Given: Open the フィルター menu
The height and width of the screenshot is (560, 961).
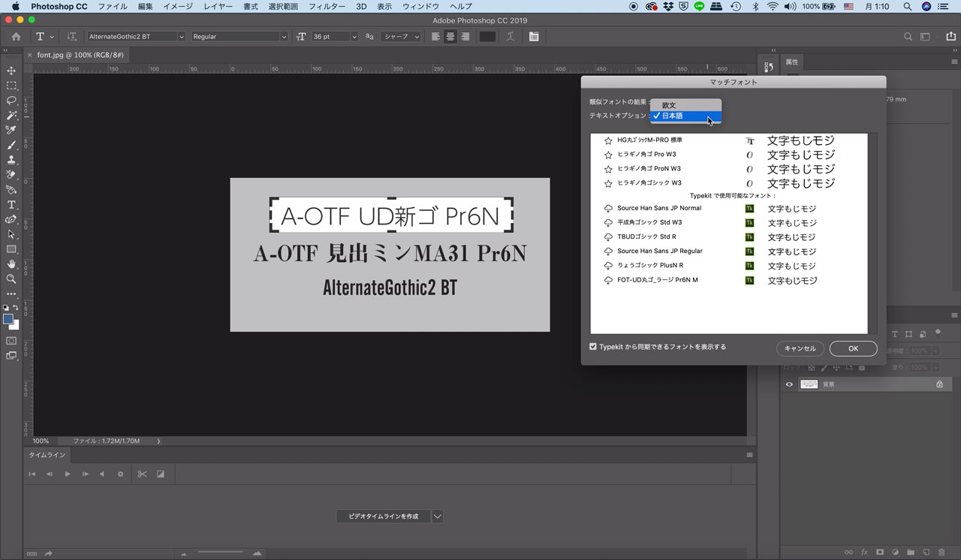Looking at the screenshot, I should (x=327, y=6).
